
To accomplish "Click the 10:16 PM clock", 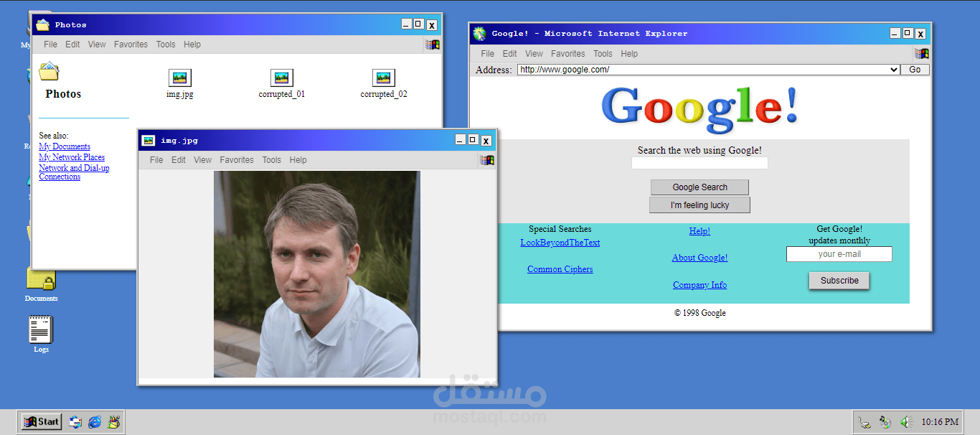I will [x=940, y=422].
